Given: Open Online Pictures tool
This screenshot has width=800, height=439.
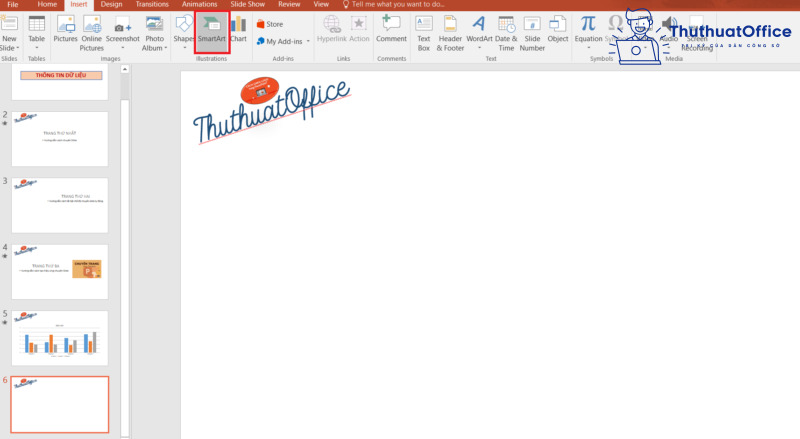Looking at the screenshot, I should (x=92, y=33).
